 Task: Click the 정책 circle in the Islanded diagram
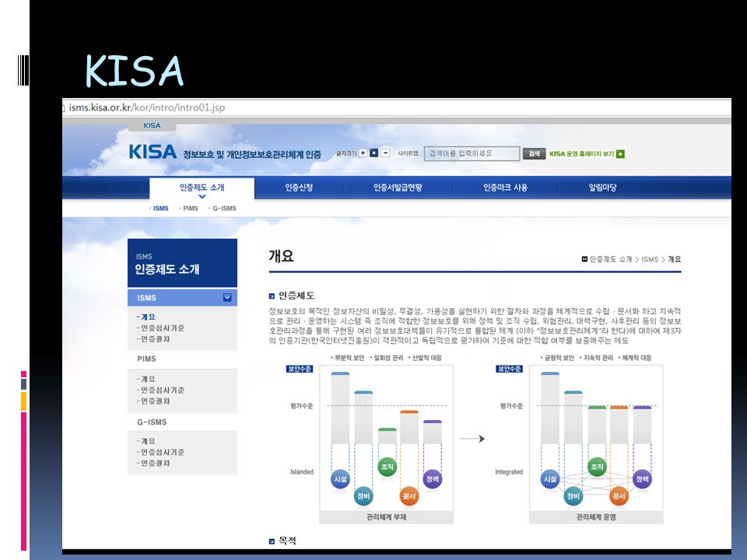[x=433, y=478]
